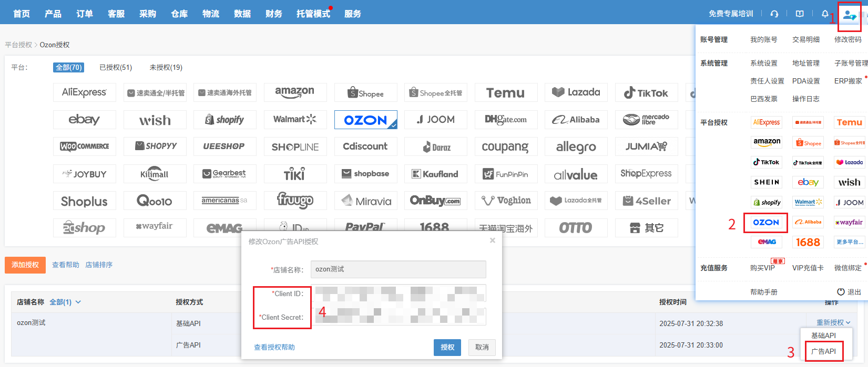Go back via 平台授权 breadcrumb link
Screen dimensions: 868x367
click(18, 45)
